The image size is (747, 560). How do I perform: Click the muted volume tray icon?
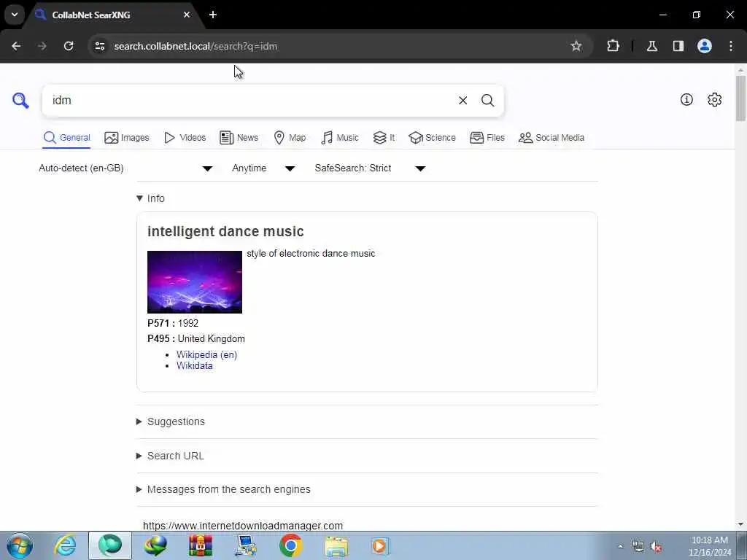tap(656, 547)
